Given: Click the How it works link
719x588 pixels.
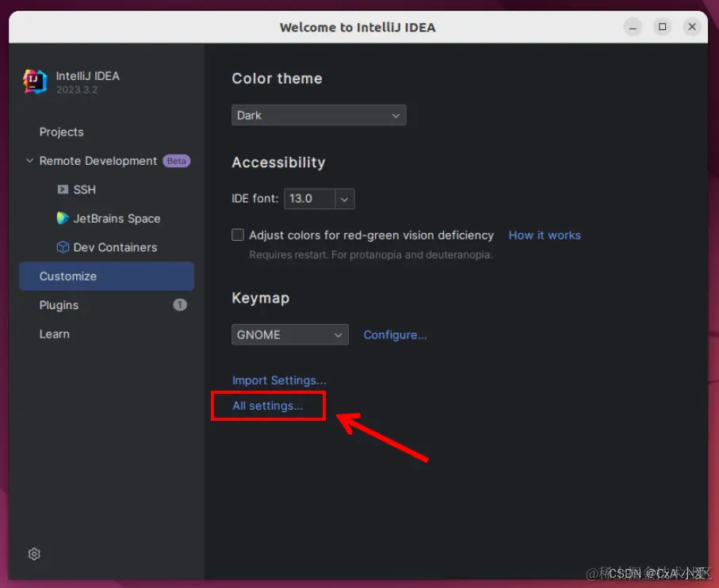Looking at the screenshot, I should point(545,235).
